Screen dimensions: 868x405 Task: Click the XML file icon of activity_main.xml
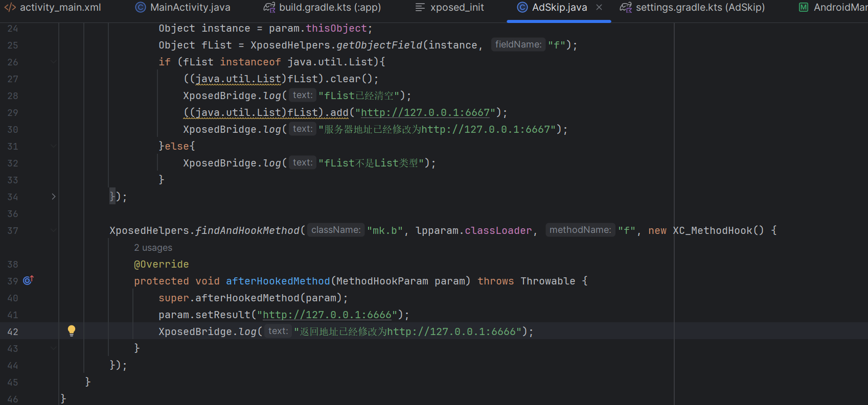click(10, 8)
